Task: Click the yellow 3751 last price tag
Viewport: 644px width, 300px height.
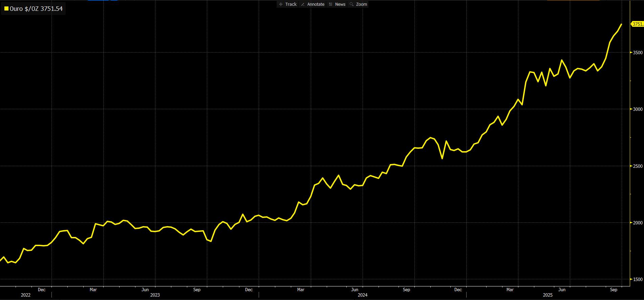Action: point(638,24)
